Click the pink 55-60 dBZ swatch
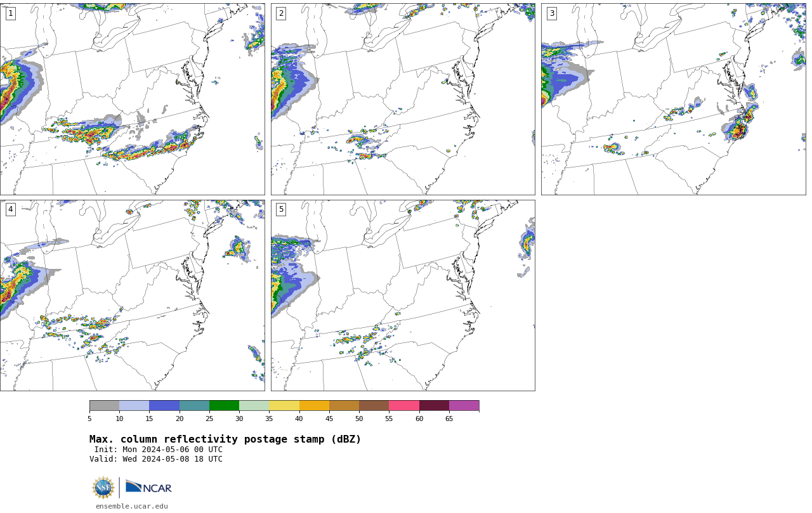 [404, 406]
